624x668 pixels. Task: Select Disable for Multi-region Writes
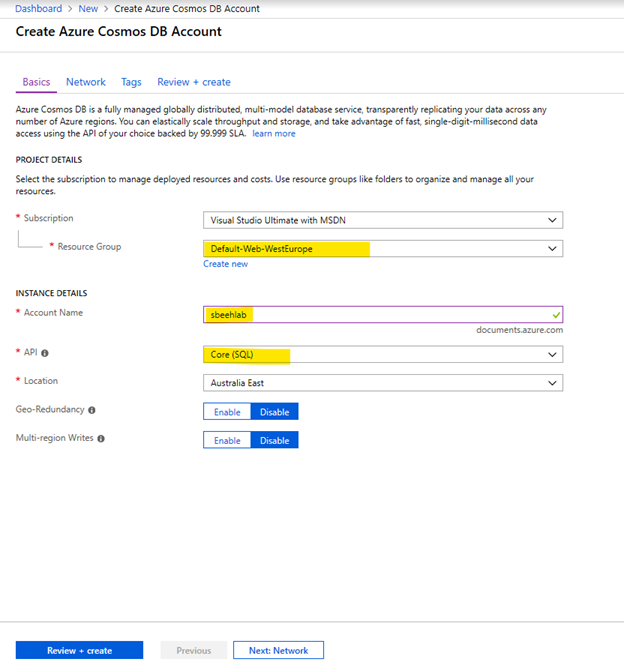pyautogui.click(x=274, y=440)
